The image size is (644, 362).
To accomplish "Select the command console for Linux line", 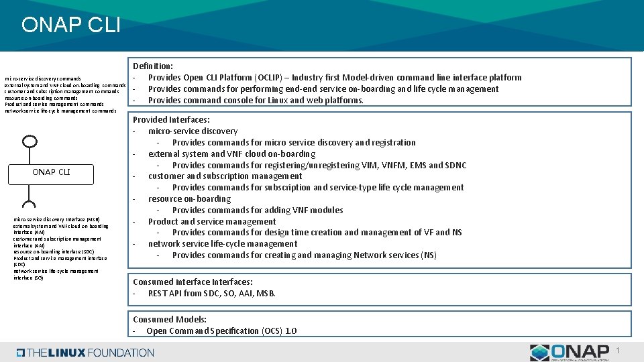I will [x=256, y=100].
